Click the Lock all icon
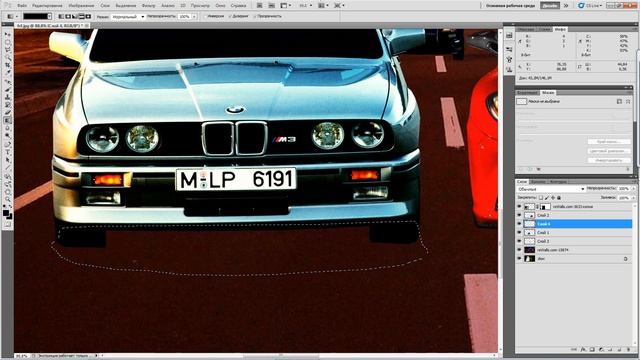Viewport: 640px width, 360px height. 559,198
